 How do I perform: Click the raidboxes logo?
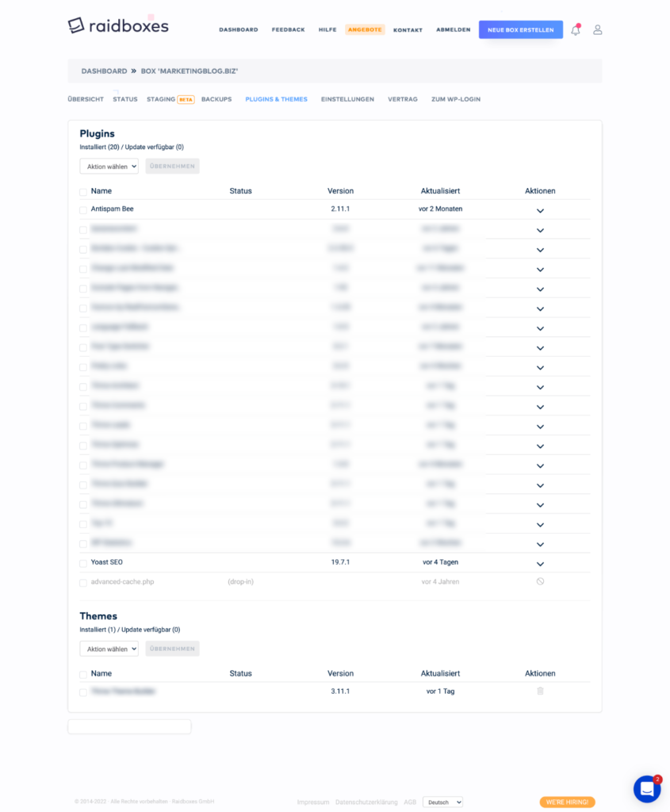[117, 25]
